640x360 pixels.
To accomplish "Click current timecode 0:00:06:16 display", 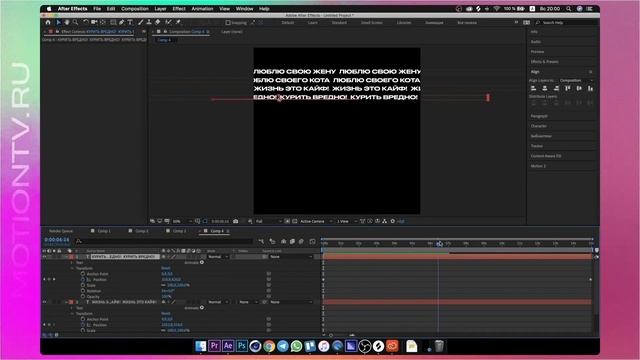I will coord(57,240).
